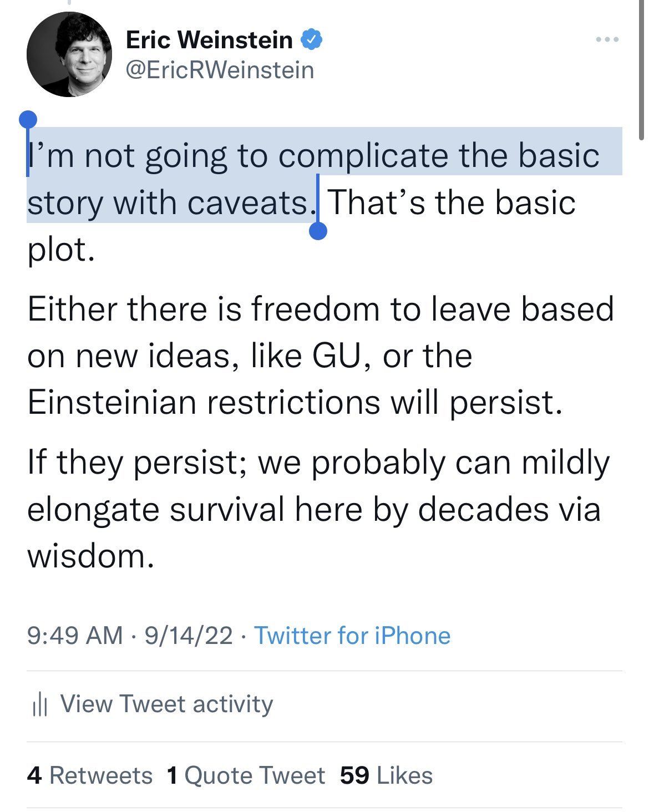Screen dimensions: 649x812
Task: Click the Eric Weinstein display name
Action: click(209, 40)
